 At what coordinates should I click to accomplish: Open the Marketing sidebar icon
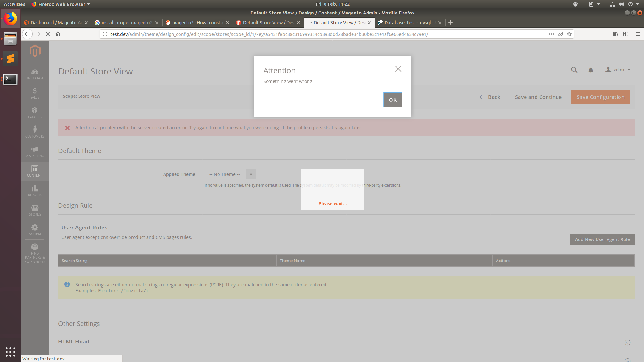(35, 151)
